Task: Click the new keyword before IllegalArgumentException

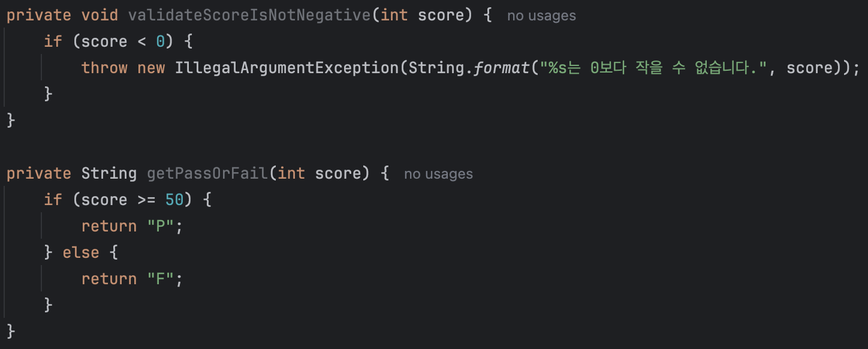Action: tap(151, 68)
